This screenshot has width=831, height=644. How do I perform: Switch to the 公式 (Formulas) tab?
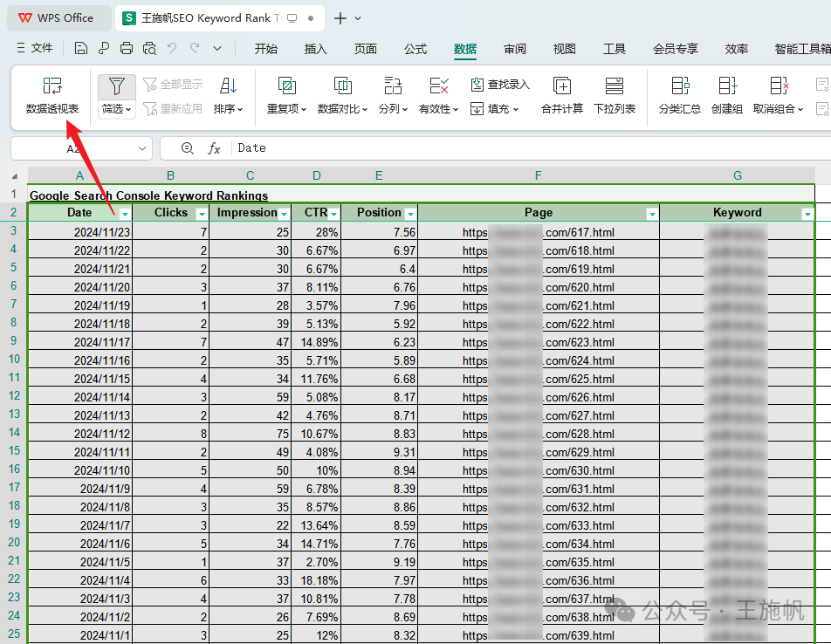pos(415,49)
